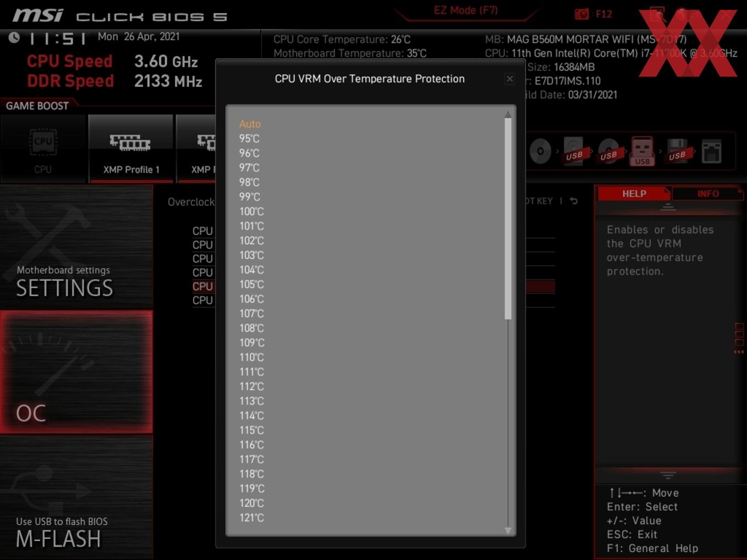Screen dimensions: 747x560
Task: Pick 105°C protection temperature
Action: [x=252, y=284]
